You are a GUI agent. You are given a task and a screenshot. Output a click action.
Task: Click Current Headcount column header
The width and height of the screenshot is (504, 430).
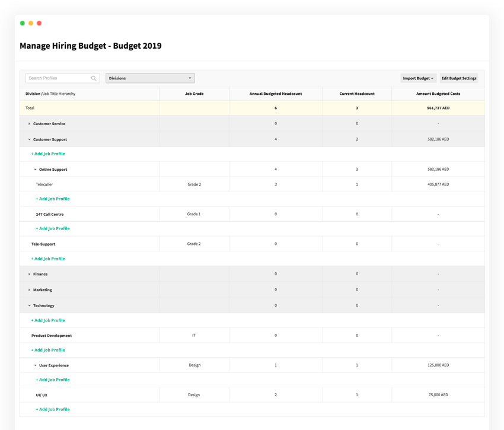coord(357,94)
